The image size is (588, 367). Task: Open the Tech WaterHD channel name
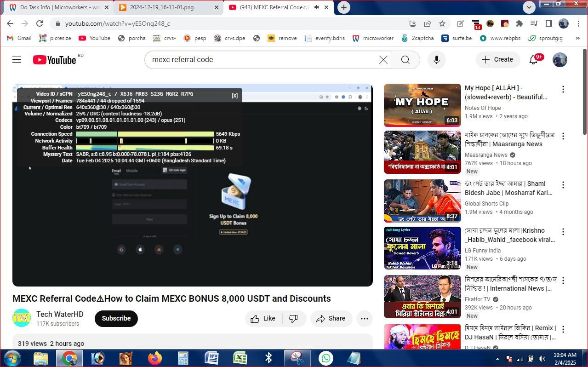point(60,314)
